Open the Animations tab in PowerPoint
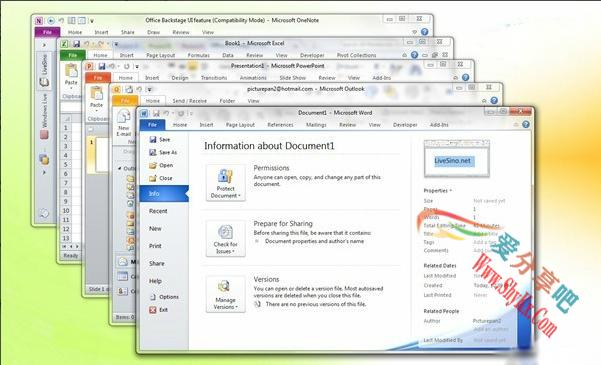601x365 pixels. [x=253, y=78]
